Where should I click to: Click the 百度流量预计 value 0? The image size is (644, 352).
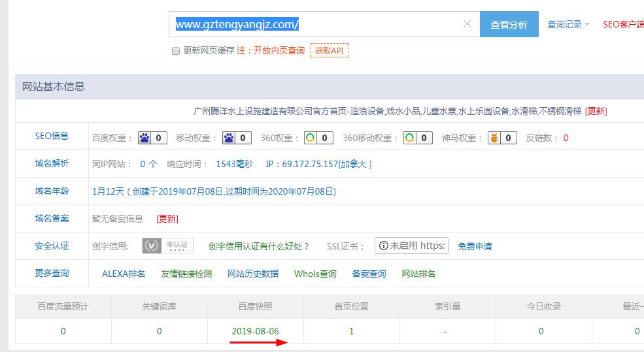pos(63,331)
